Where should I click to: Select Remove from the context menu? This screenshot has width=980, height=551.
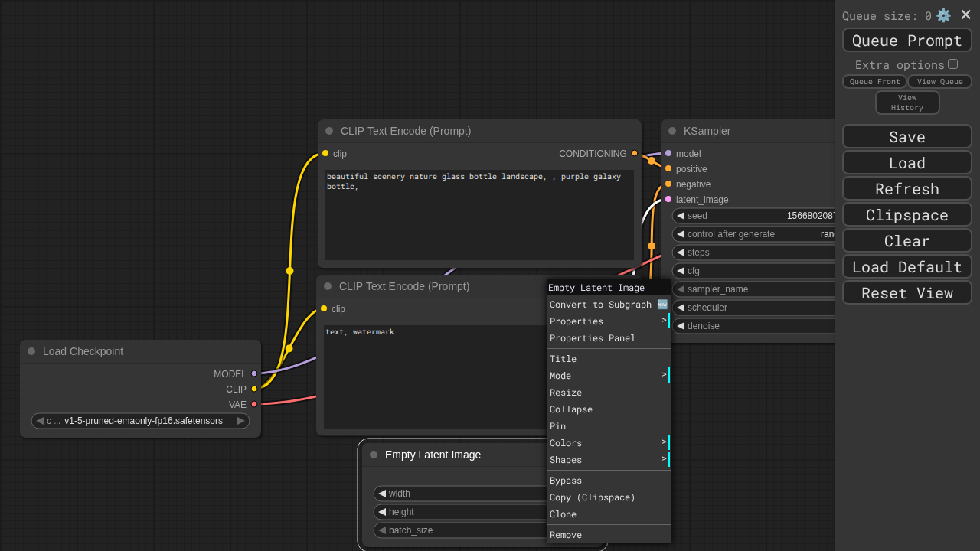click(x=566, y=535)
